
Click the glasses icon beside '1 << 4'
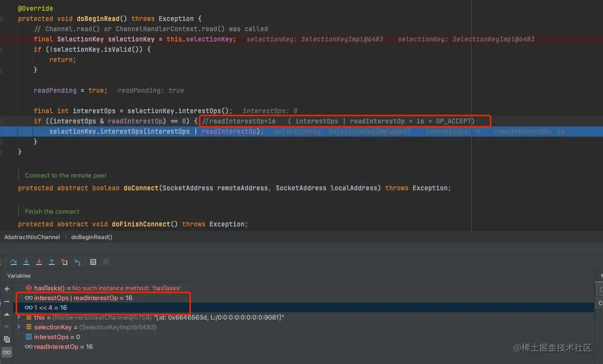point(29,307)
